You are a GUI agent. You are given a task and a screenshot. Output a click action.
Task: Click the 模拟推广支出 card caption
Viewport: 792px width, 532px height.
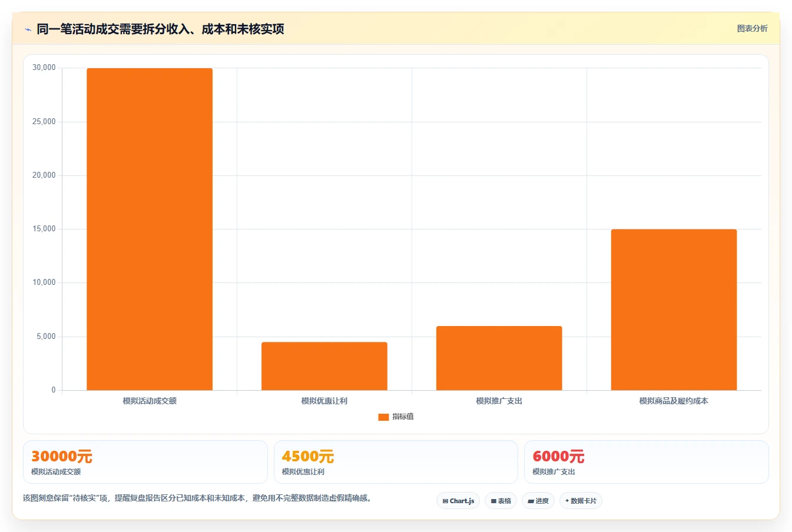point(554,472)
